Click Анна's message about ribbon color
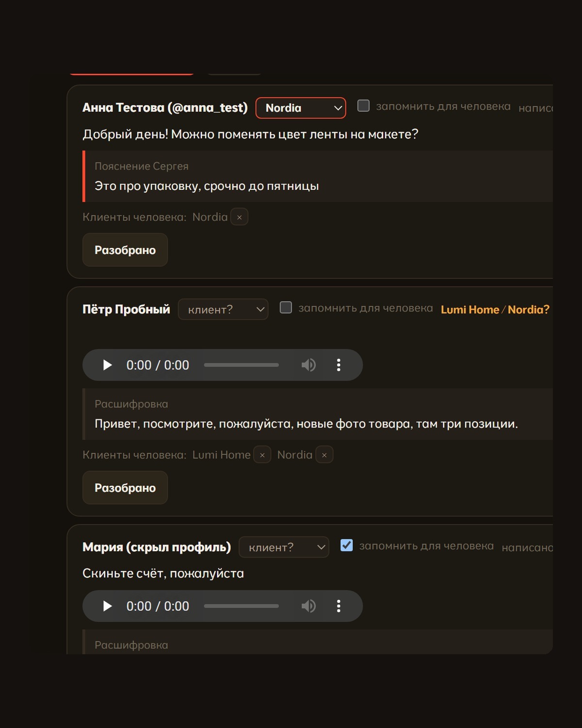The image size is (582, 728). 250,134
